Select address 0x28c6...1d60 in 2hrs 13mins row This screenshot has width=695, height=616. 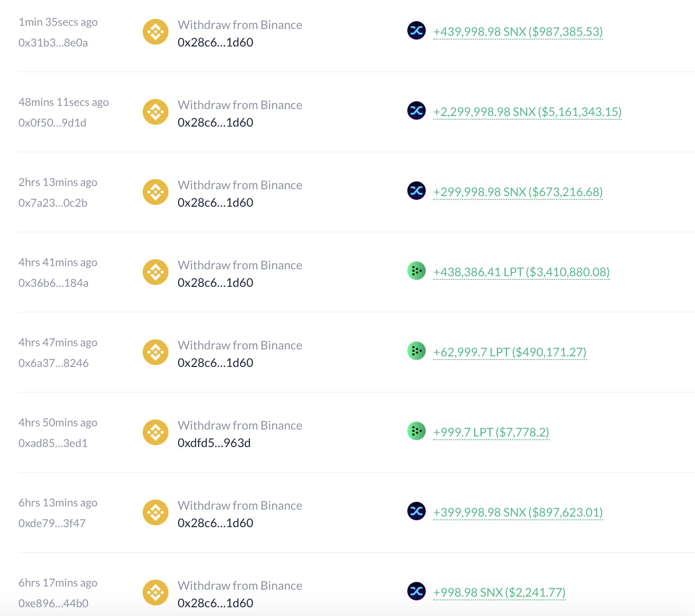[x=215, y=203]
